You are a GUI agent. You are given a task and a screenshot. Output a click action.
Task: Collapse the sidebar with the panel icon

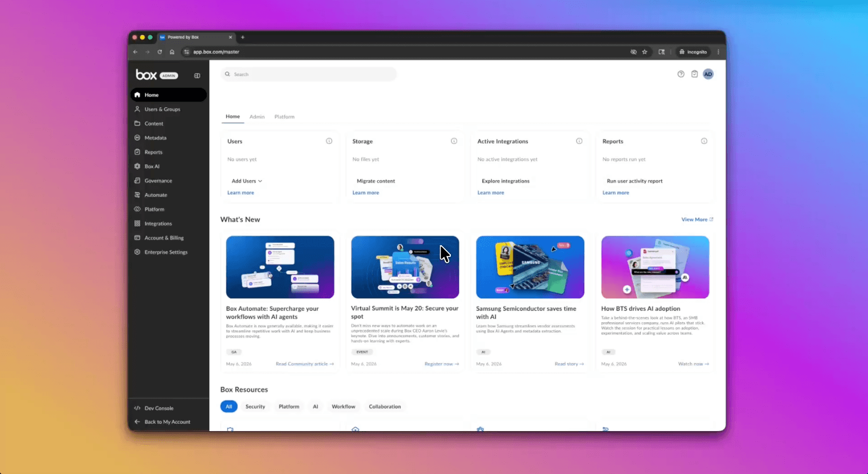pyautogui.click(x=197, y=76)
